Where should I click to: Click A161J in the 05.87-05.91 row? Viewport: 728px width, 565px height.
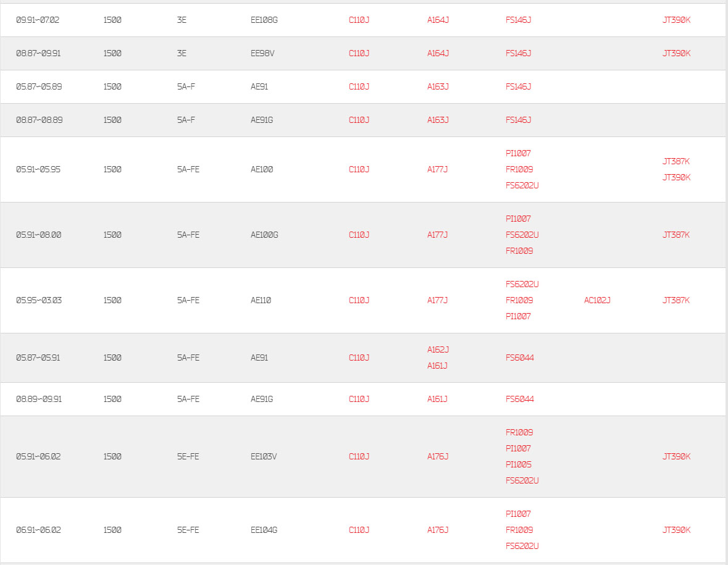pos(437,366)
